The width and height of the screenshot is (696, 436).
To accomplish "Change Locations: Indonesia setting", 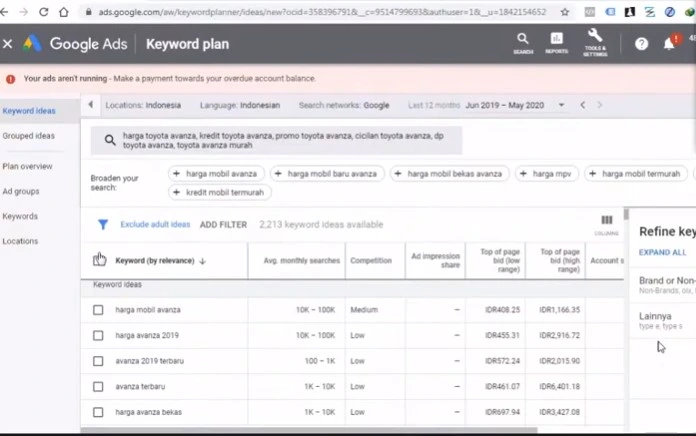I will tap(143, 105).
